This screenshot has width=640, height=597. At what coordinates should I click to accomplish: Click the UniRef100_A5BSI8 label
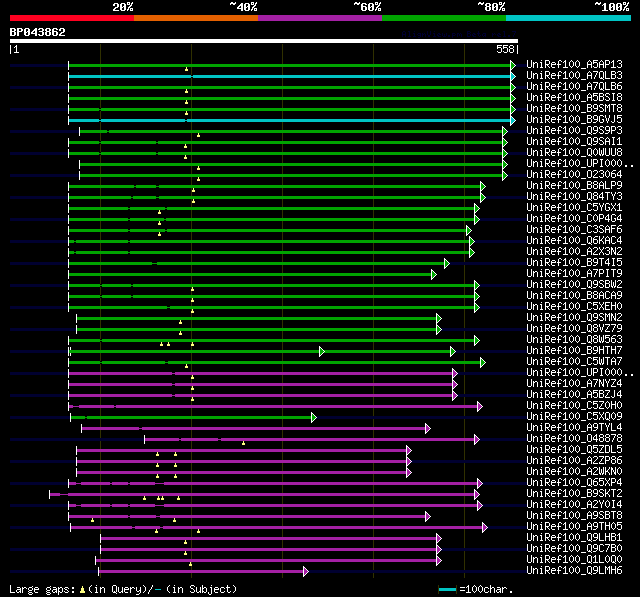[x=574, y=98]
